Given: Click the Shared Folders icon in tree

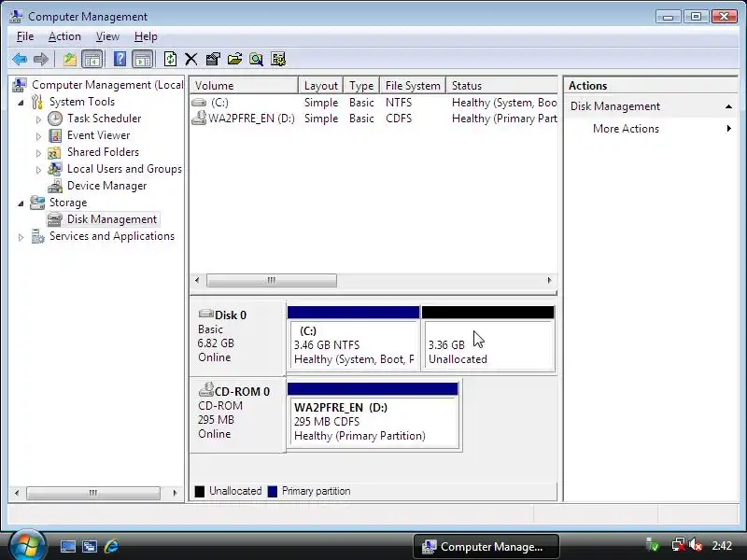Looking at the screenshot, I should click(x=55, y=152).
